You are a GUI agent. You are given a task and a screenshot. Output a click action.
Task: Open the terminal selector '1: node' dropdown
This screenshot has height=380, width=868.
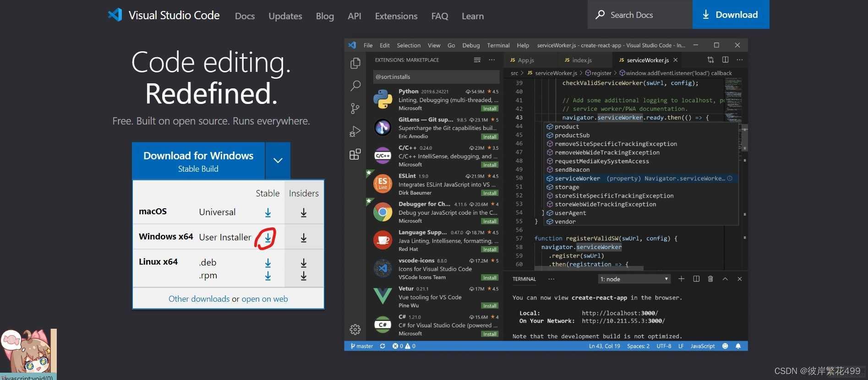(x=634, y=279)
